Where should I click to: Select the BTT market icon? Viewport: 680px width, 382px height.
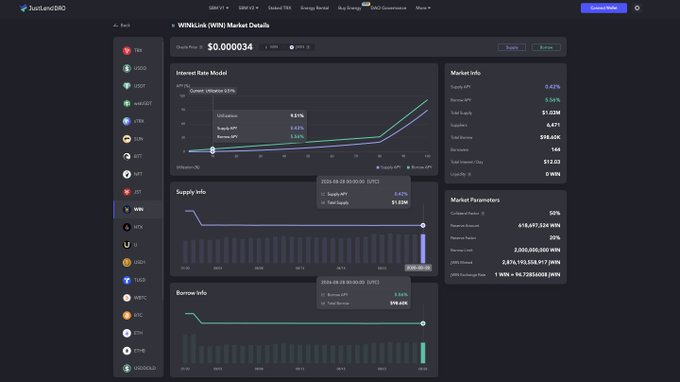pyautogui.click(x=127, y=157)
